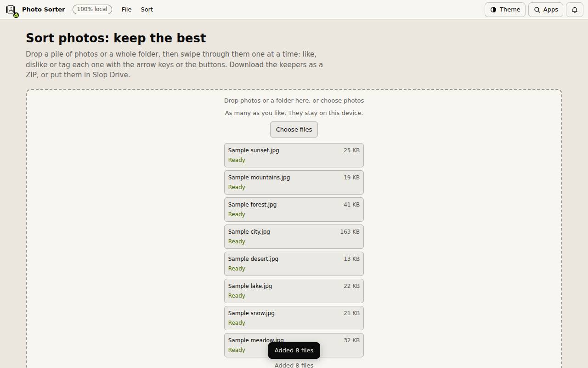Select the Sample city.jpg file row
The height and width of the screenshot is (368, 588).
(x=294, y=236)
